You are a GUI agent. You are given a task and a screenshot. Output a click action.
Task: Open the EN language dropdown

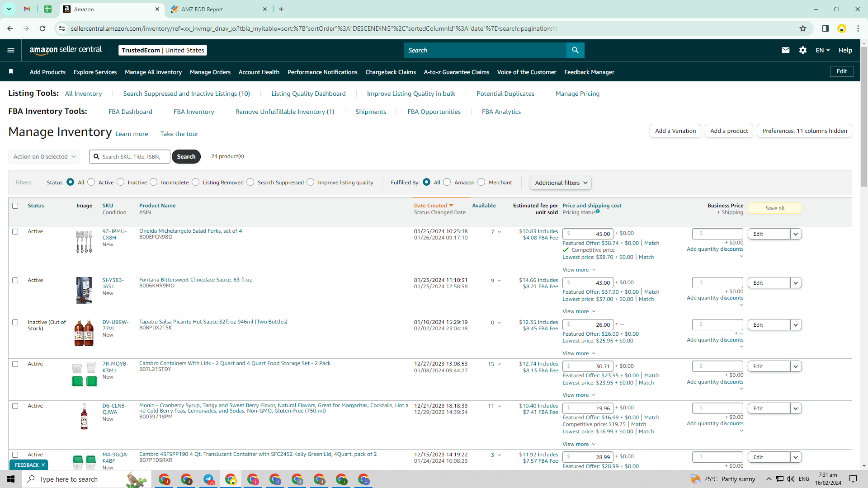click(823, 50)
